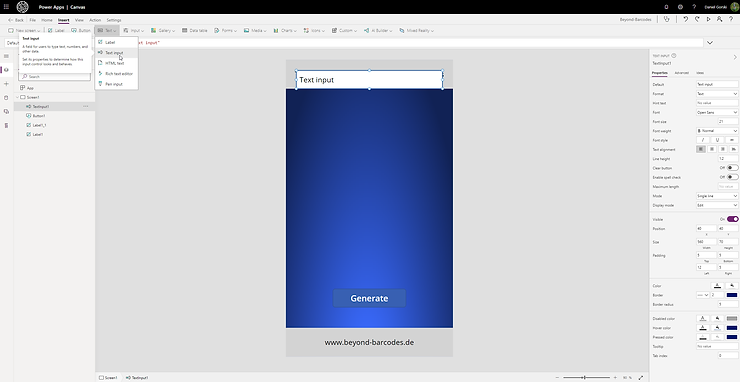Open the Mode dropdown showing Single line

point(717,196)
